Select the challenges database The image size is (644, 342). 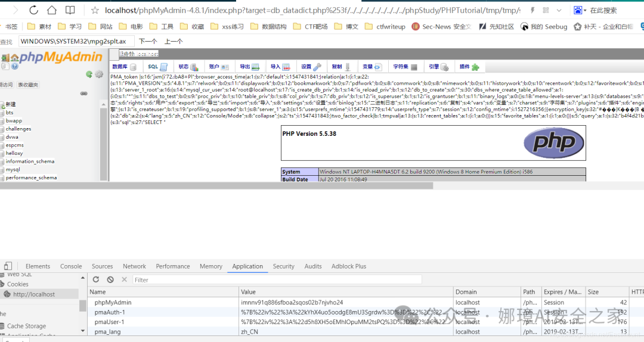tap(18, 129)
